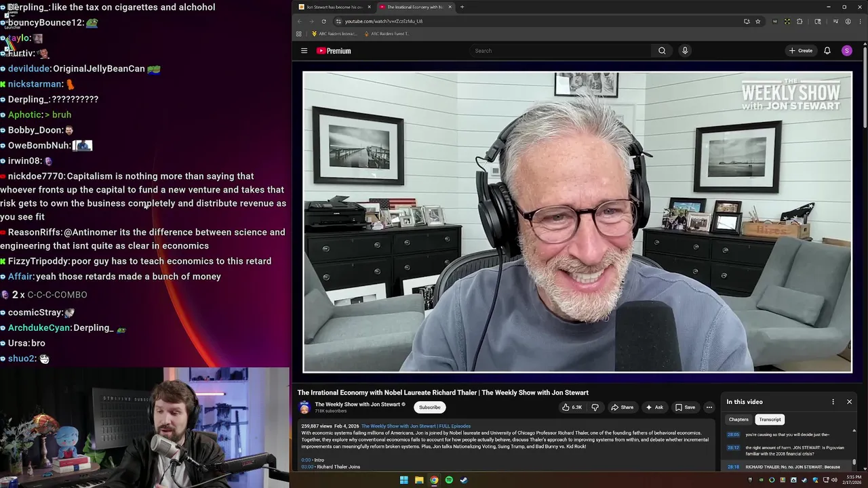Open the purple S account avatar menu
868x488 pixels.
(x=847, y=51)
